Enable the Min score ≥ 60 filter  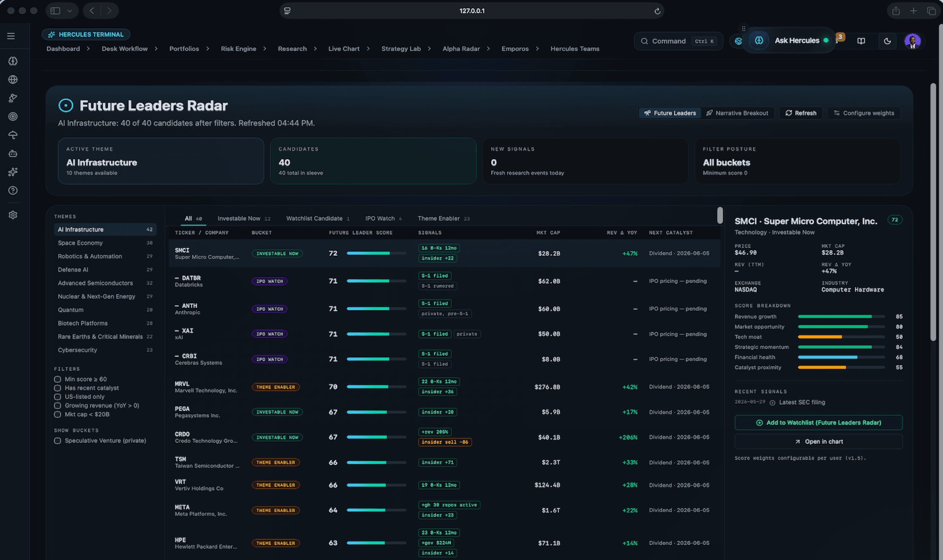tap(57, 379)
